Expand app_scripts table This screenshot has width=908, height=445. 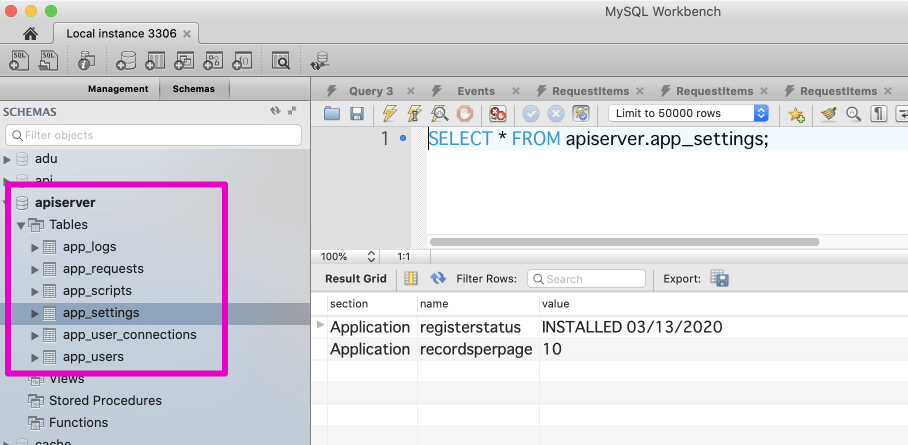(35, 291)
